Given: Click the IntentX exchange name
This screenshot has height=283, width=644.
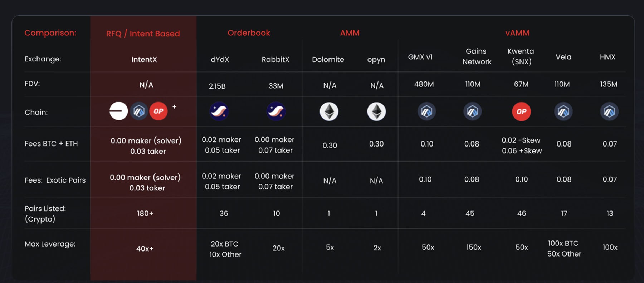Looking at the screenshot, I should click(144, 59).
